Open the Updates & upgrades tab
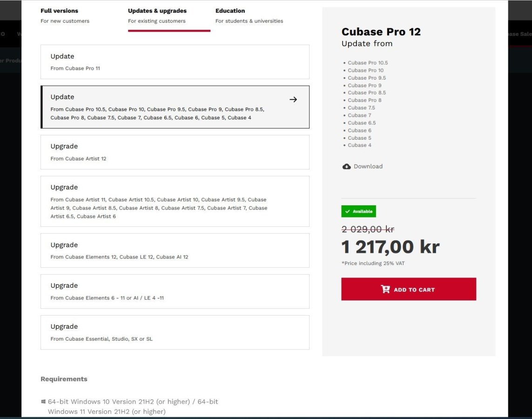532x419 pixels. [x=156, y=15]
